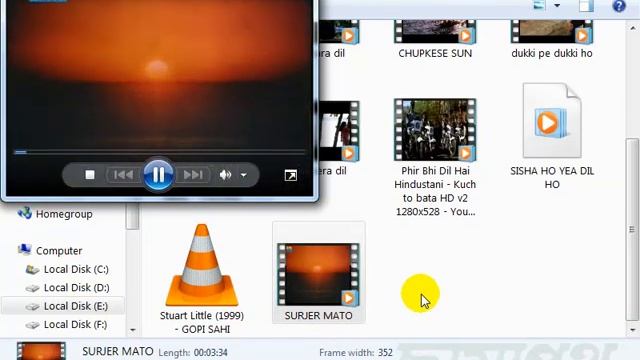Switch player to full mode view
Image resolution: width=640 pixels, height=360 pixels.
point(291,176)
